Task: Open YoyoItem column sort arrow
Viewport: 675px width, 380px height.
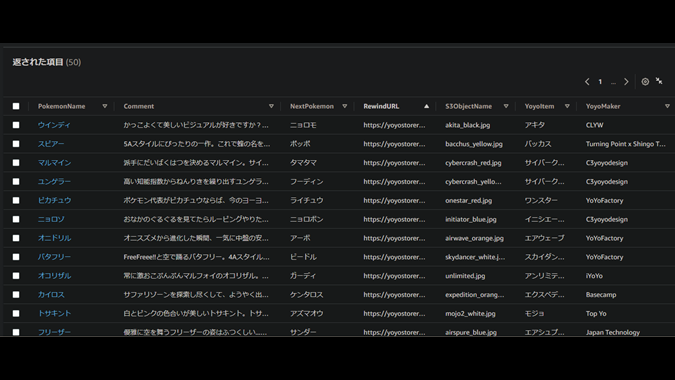Action: tap(567, 106)
